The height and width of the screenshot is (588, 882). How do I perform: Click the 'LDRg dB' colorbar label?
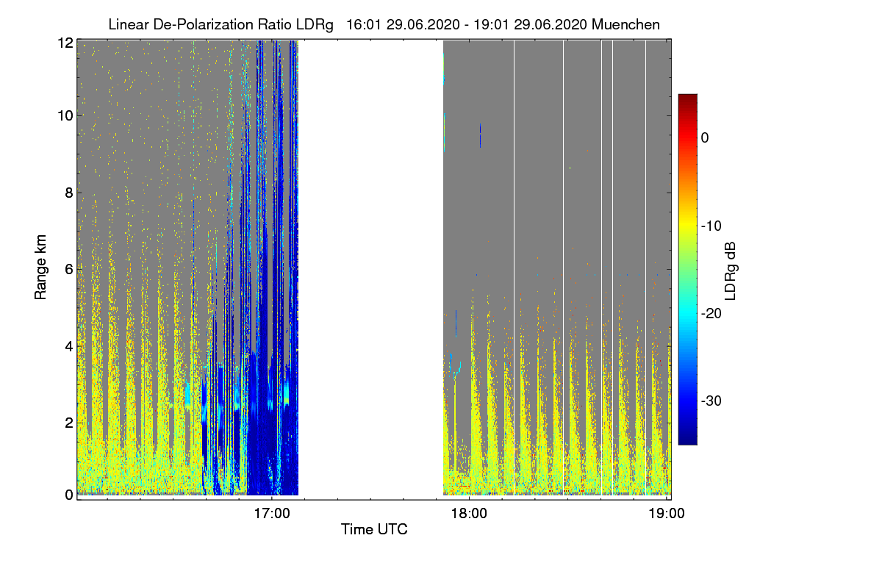pos(731,270)
